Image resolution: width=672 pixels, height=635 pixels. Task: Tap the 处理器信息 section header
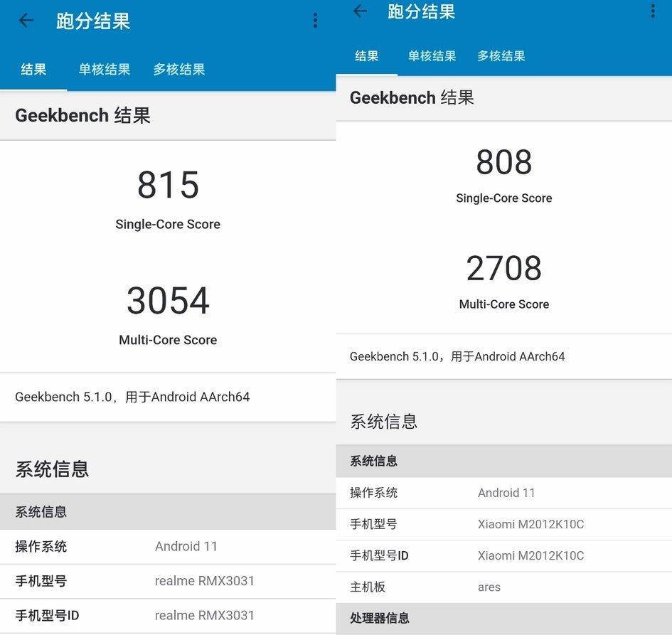click(503, 618)
